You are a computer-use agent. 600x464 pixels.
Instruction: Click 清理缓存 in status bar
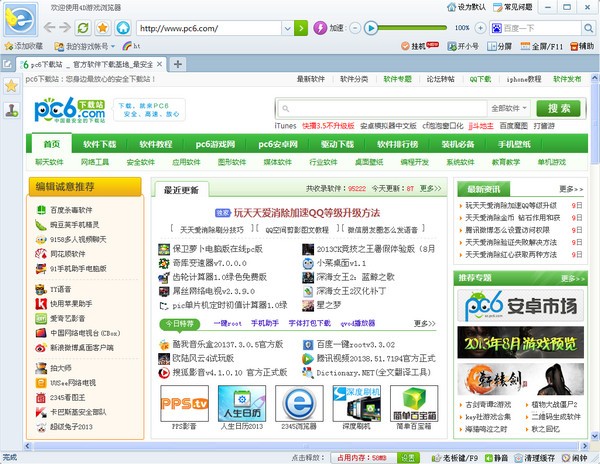tap(534, 458)
